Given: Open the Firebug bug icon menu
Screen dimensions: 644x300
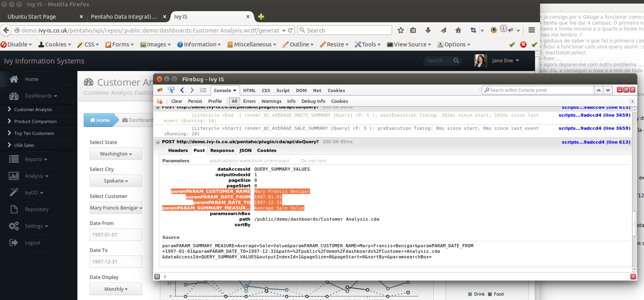Looking at the screenshot, I should (x=160, y=90).
